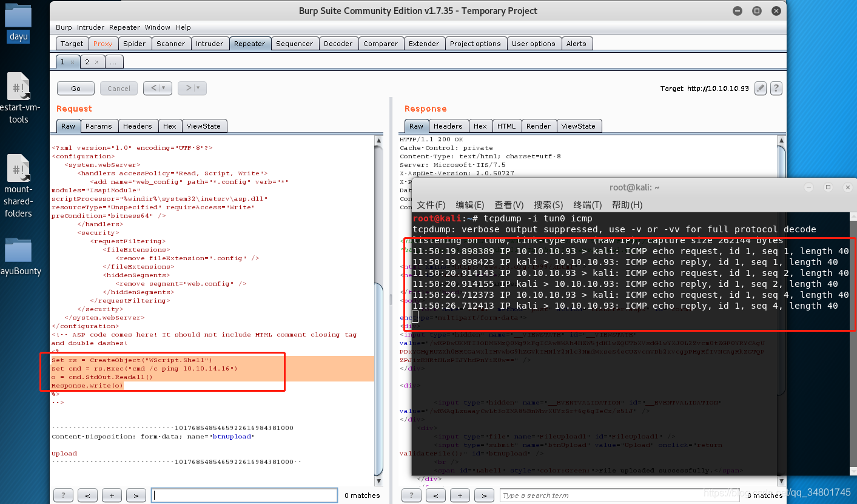Viewport: 857px width, 504px height.
Task: Click request search help question button
Action: (x=64, y=496)
